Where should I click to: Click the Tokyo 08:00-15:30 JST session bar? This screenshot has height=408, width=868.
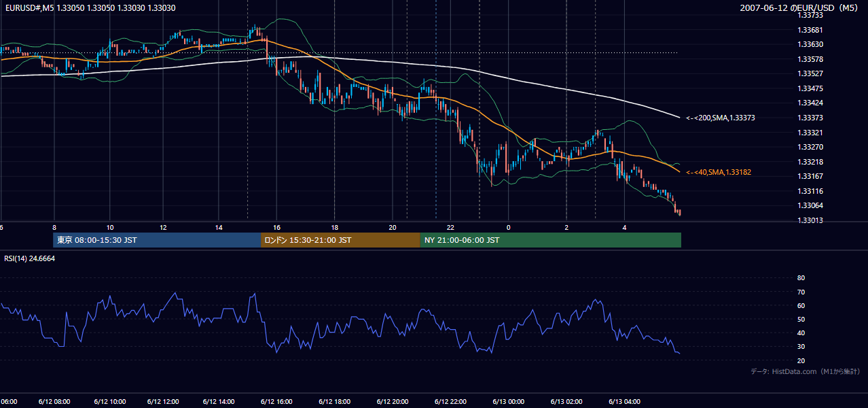click(157, 240)
